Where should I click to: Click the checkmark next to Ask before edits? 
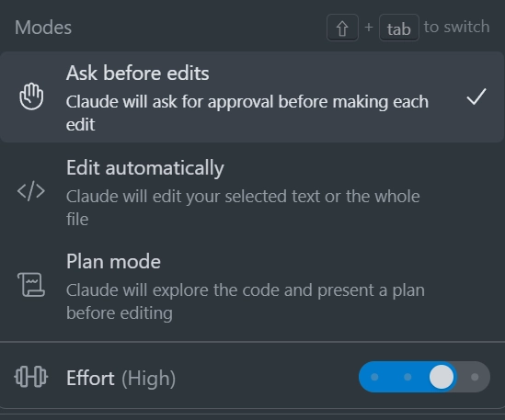(x=476, y=96)
